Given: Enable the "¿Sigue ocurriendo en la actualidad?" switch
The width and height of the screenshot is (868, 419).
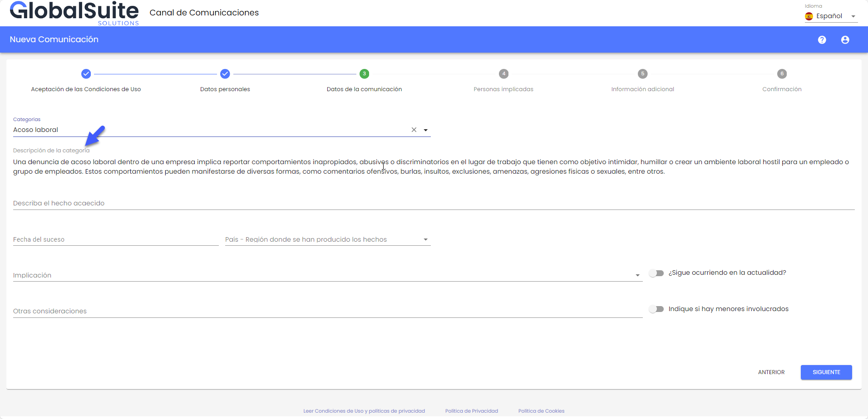Looking at the screenshot, I should click(x=656, y=273).
